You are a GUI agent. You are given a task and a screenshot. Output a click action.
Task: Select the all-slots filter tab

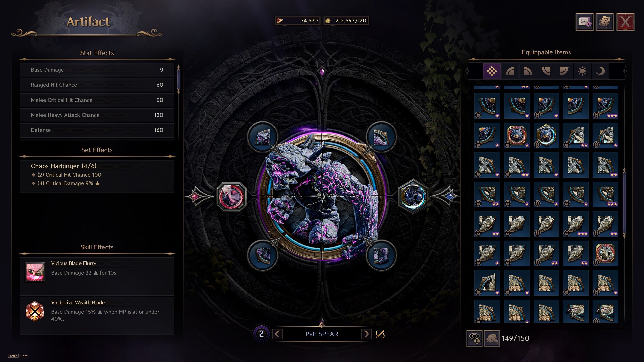(x=492, y=71)
